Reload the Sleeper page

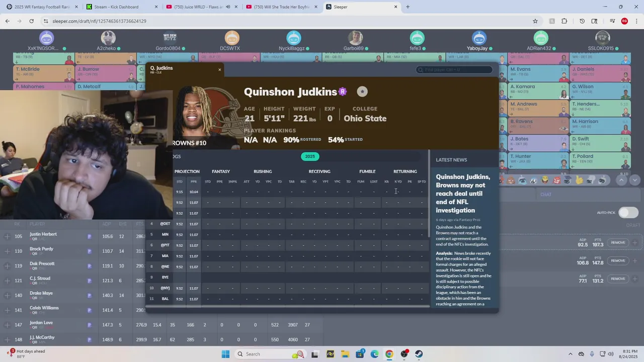pyautogui.click(x=31, y=21)
